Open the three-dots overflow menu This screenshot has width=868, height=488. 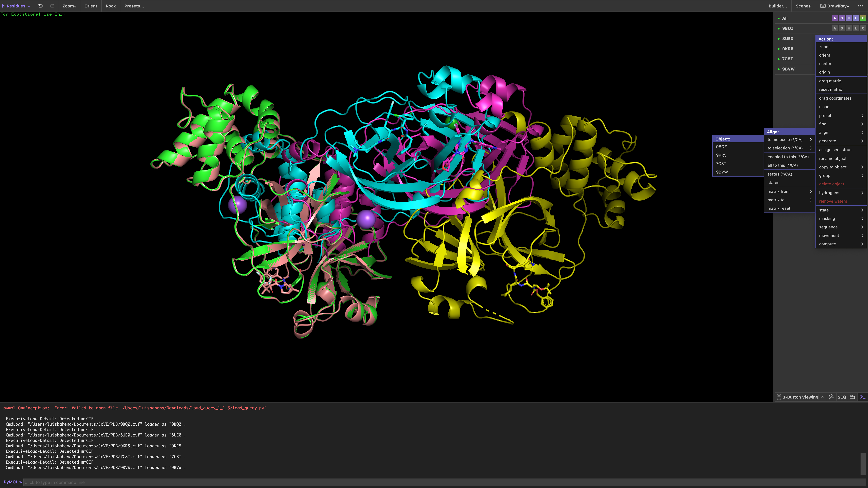click(x=860, y=6)
